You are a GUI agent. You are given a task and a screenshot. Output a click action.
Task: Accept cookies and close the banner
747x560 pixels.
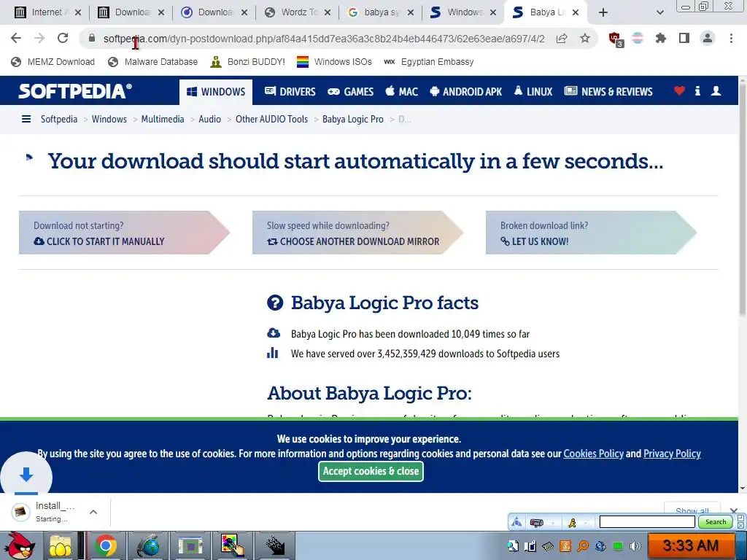click(x=371, y=472)
